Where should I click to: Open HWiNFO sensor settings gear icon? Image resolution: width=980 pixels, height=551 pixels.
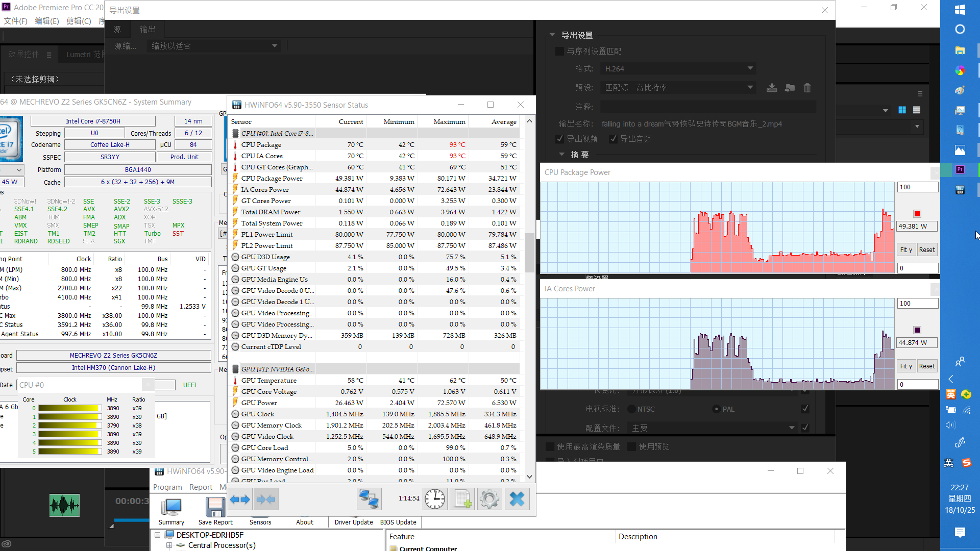pyautogui.click(x=489, y=499)
